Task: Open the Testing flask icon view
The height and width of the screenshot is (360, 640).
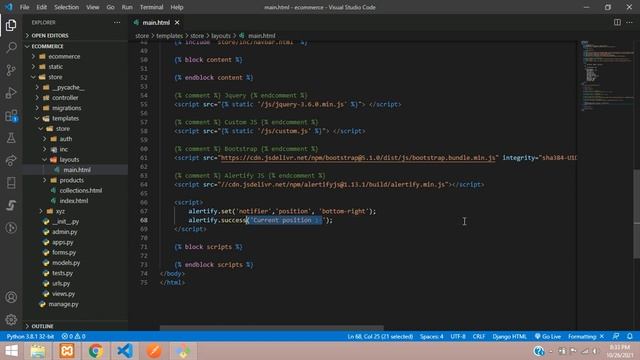Action: click(x=11, y=138)
